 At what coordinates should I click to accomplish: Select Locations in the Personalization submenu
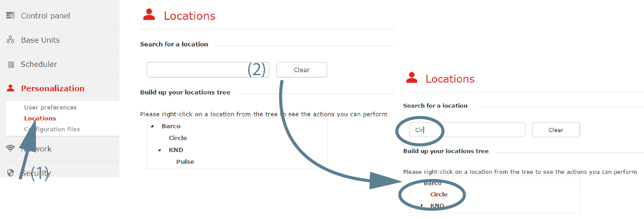click(40, 118)
